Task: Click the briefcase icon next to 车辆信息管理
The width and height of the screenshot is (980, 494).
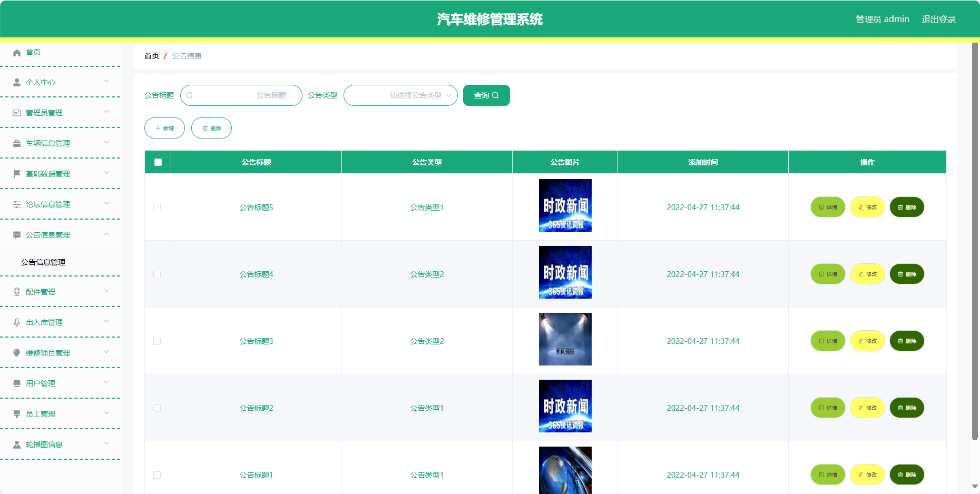Action: (17, 143)
